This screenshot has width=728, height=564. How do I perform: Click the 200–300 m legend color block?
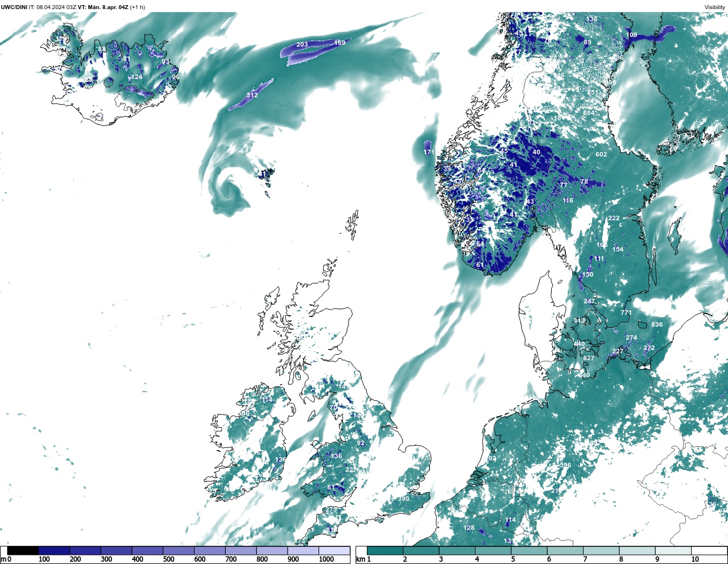coord(85,551)
